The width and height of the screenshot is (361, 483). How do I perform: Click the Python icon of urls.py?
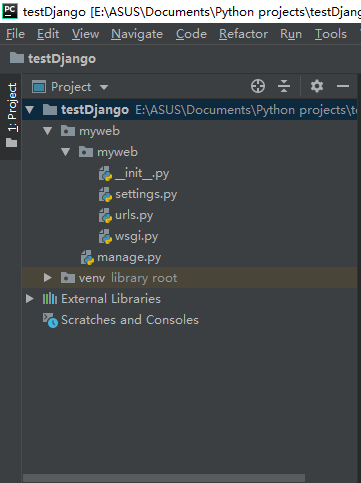[105, 216]
